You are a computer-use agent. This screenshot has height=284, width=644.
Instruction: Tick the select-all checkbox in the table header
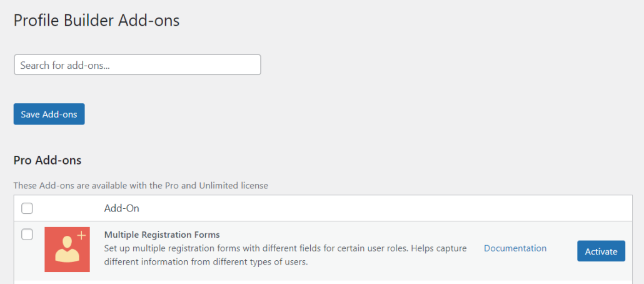coord(27,208)
